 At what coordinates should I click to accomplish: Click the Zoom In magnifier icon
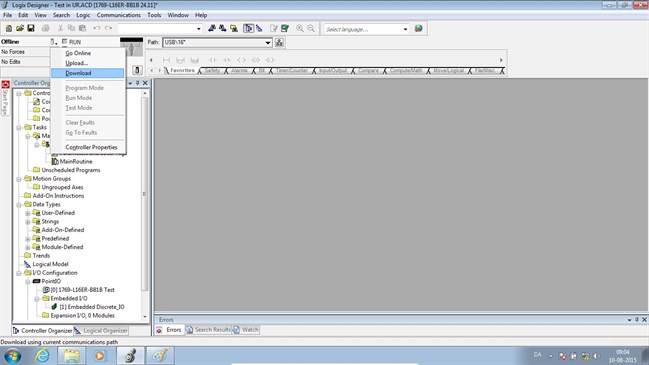click(x=300, y=29)
